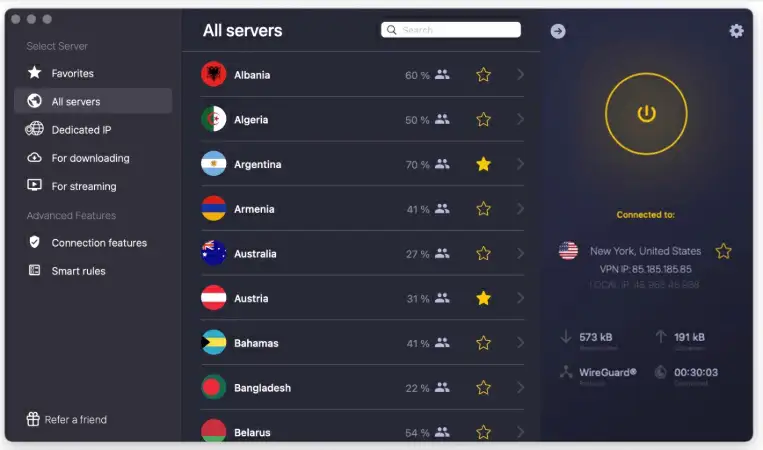The width and height of the screenshot is (763, 450).
Task: Favorite the New York server star
Action: (723, 251)
